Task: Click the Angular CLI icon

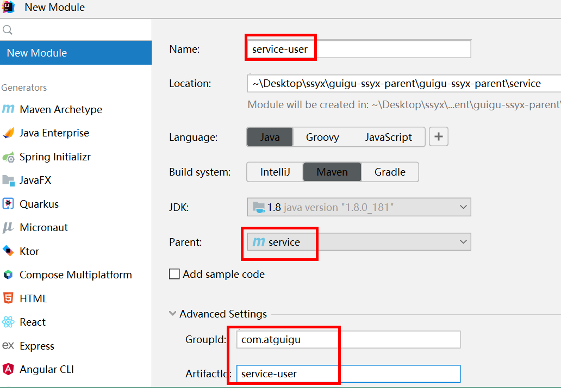Action: (x=8, y=370)
